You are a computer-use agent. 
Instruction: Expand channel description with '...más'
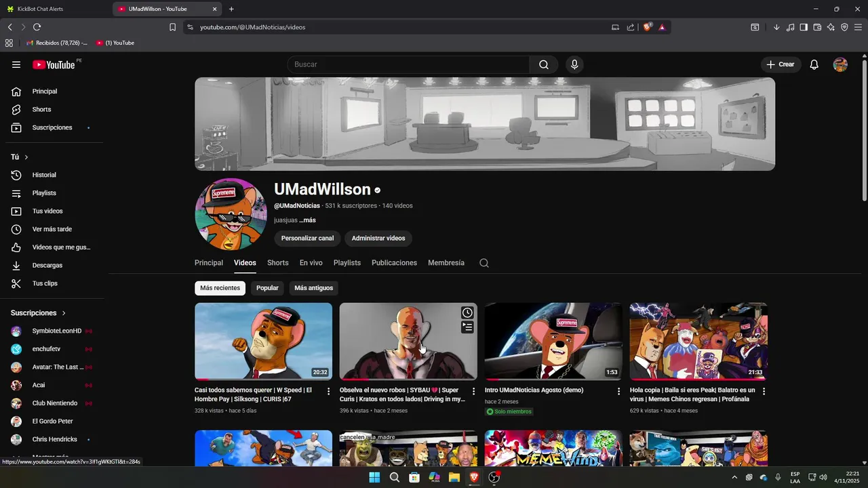pos(307,220)
